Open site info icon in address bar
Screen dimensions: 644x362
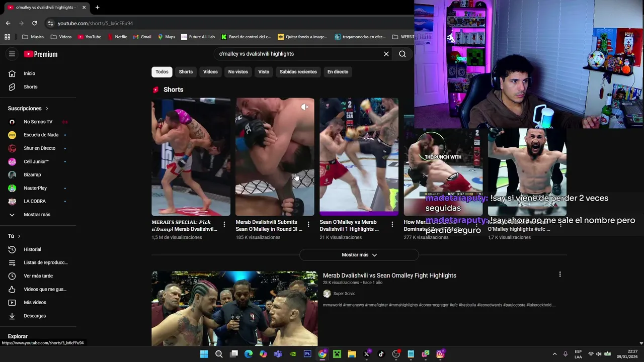pos(50,23)
